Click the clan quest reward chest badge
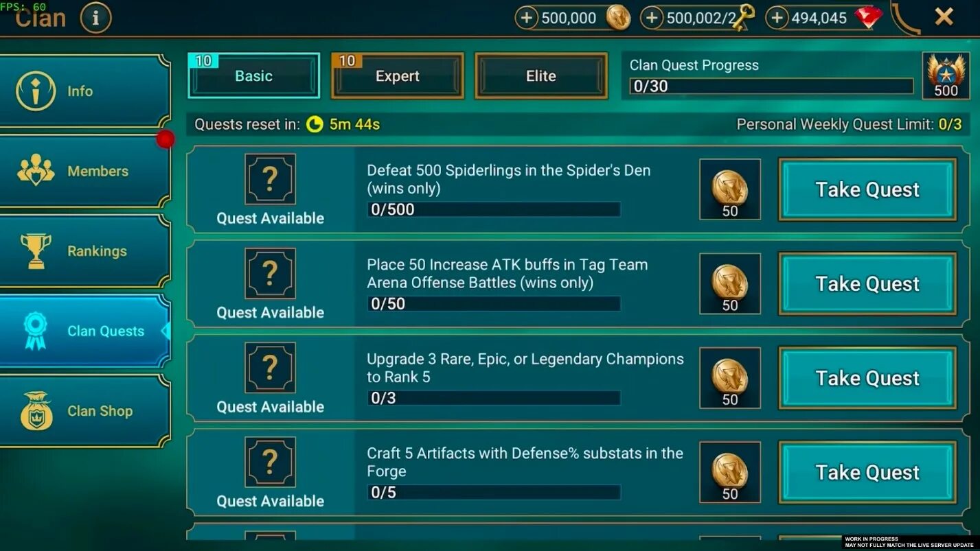 [945, 75]
